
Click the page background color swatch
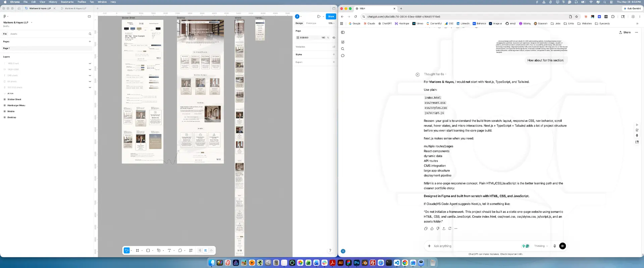click(298, 38)
